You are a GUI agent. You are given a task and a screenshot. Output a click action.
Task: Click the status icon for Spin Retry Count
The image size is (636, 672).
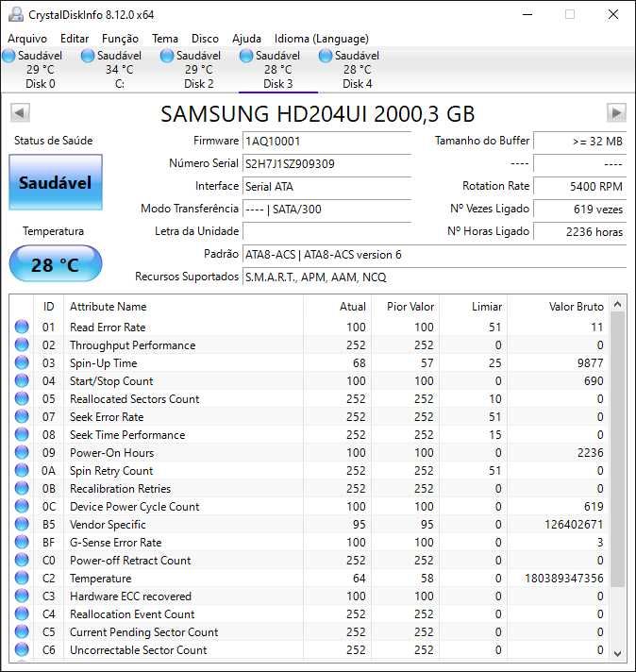pyautogui.click(x=22, y=471)
